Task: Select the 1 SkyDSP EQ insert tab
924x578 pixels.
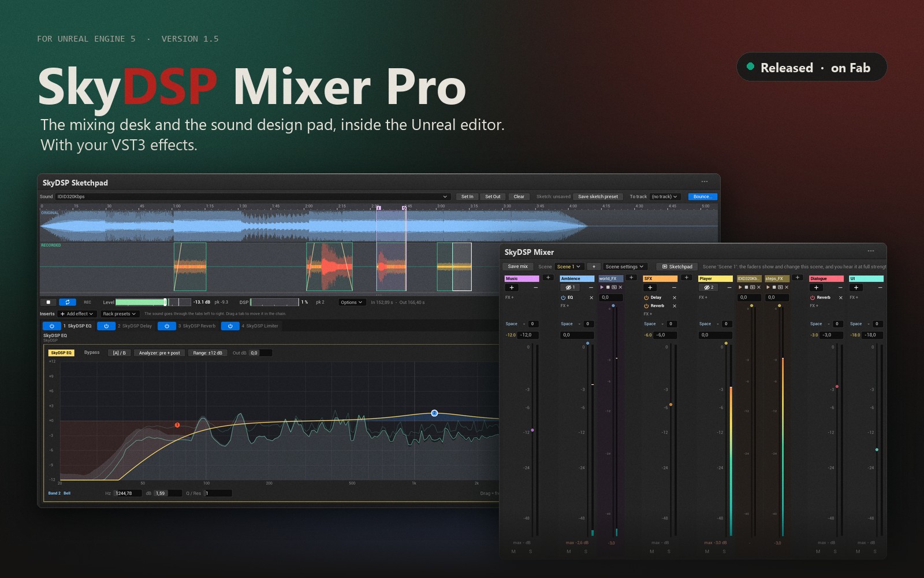Action: pos(77,326)
